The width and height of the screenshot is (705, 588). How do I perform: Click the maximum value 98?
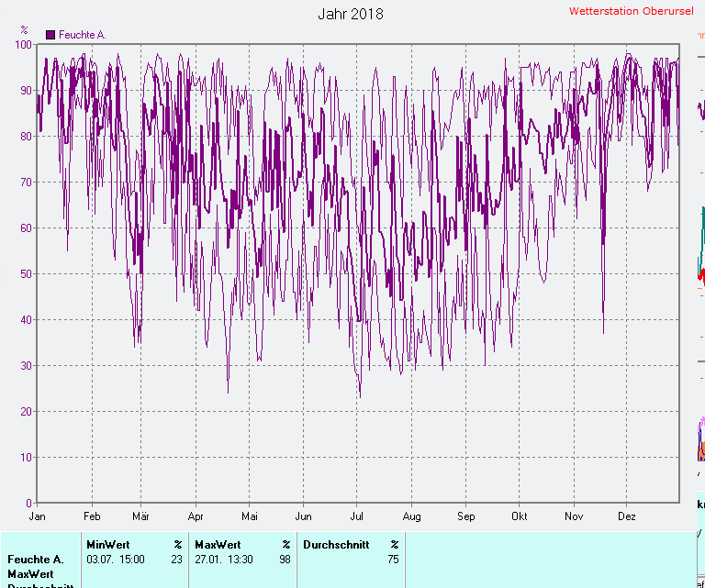coord(285,560)
